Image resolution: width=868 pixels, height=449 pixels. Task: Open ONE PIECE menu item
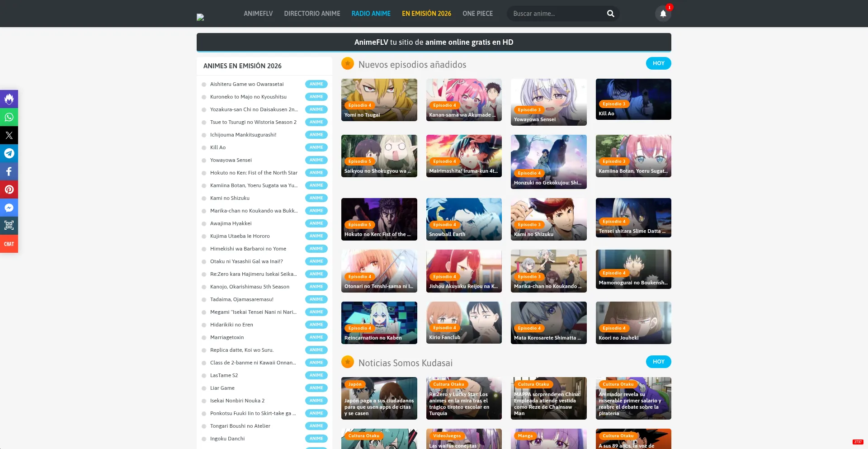(x=477, y=14)
